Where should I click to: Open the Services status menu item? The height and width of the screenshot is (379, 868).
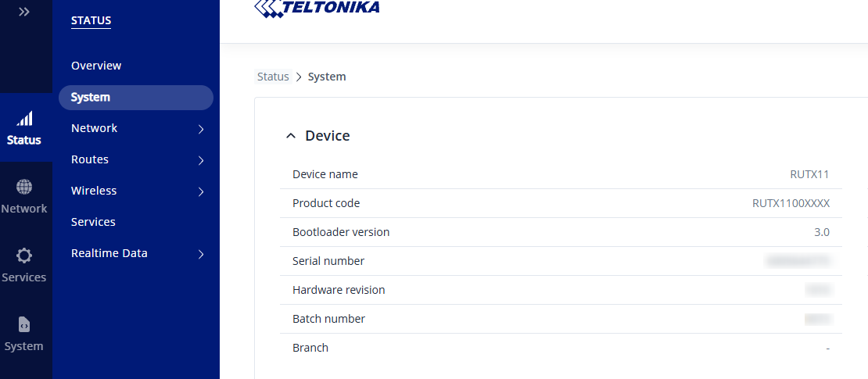[93, 222]
